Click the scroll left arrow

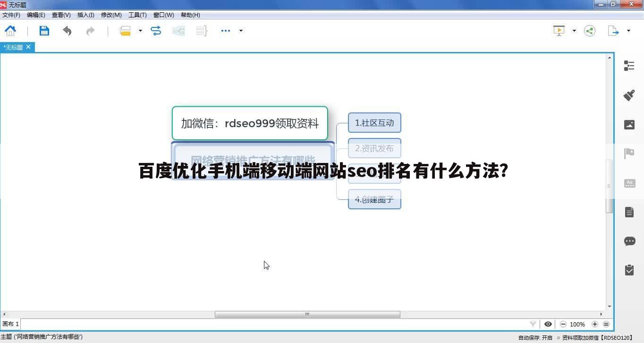pyautogui.click(x=5, y=314)
